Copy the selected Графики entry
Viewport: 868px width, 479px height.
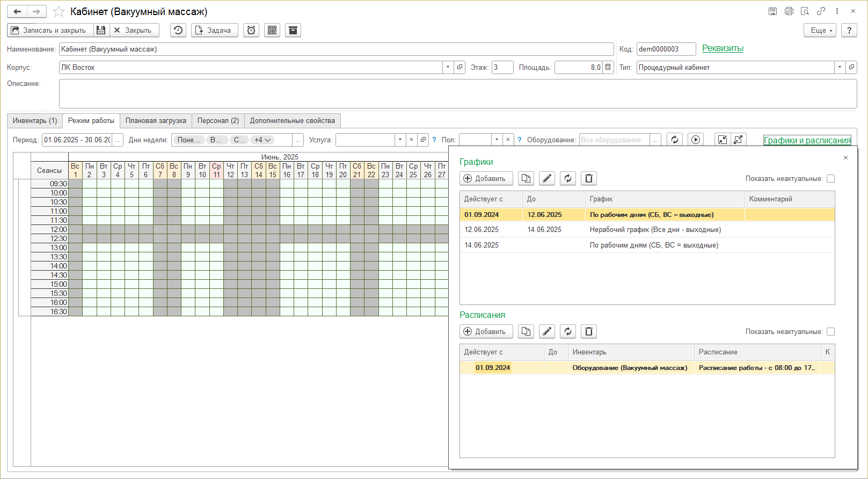pyautogui.click(x=526, y=179)
